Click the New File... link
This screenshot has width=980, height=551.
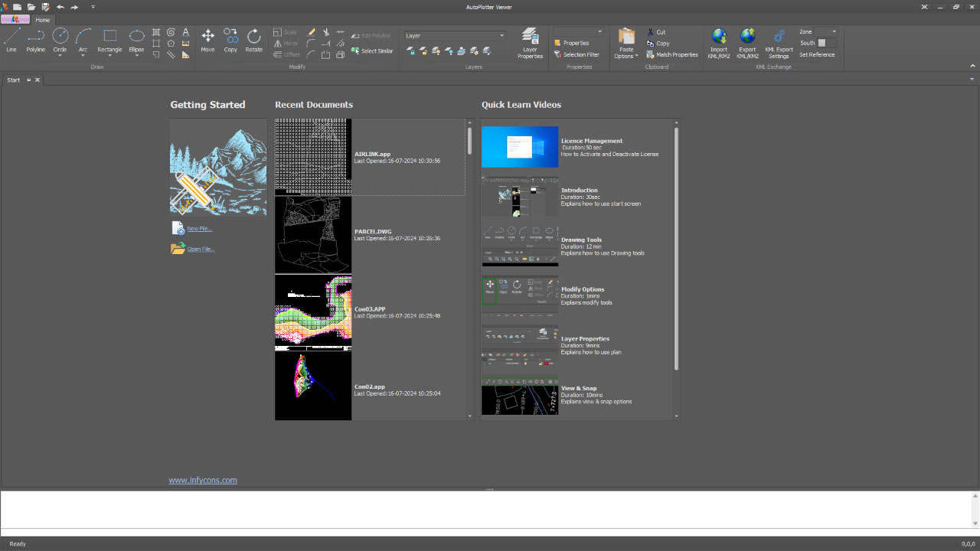click(x=199, y=229)
